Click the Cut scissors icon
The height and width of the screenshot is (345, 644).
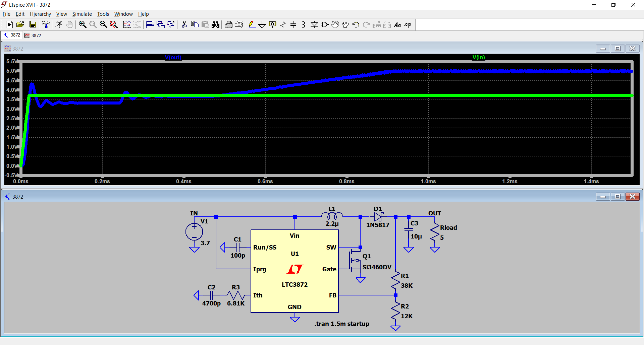click(x=184, y=24)
